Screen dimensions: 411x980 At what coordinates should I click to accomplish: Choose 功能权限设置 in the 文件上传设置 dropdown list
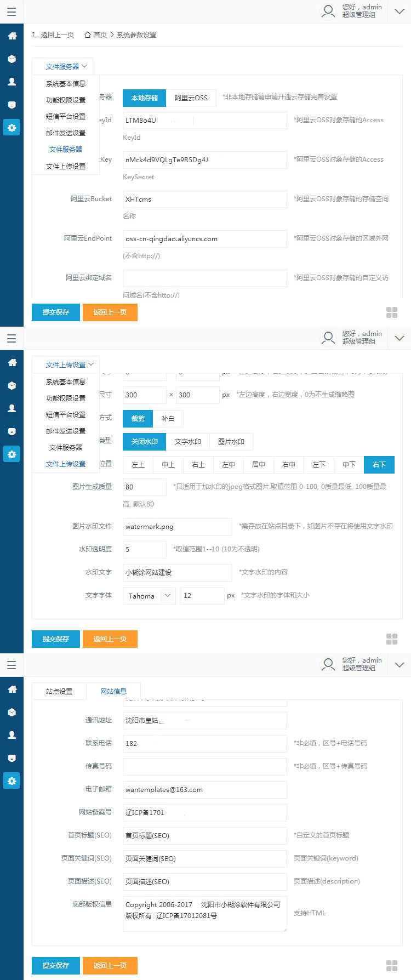click(66, 398)
